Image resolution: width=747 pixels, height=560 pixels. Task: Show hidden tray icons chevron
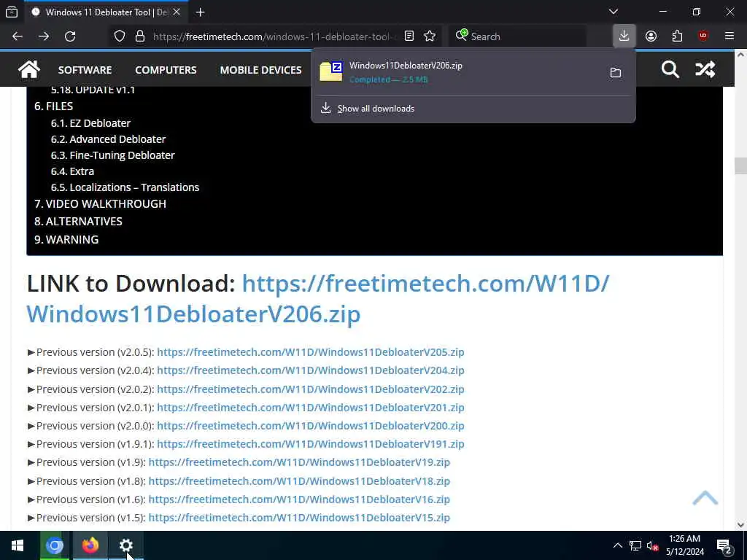(x=617, y=545)
